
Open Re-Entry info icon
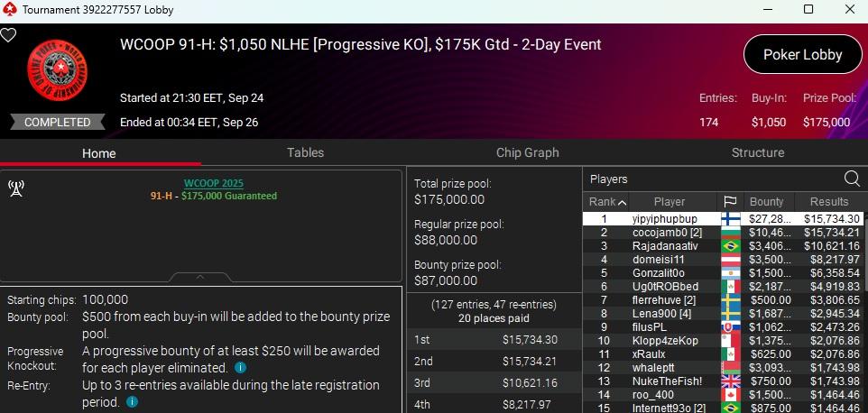tap(132, 401)
